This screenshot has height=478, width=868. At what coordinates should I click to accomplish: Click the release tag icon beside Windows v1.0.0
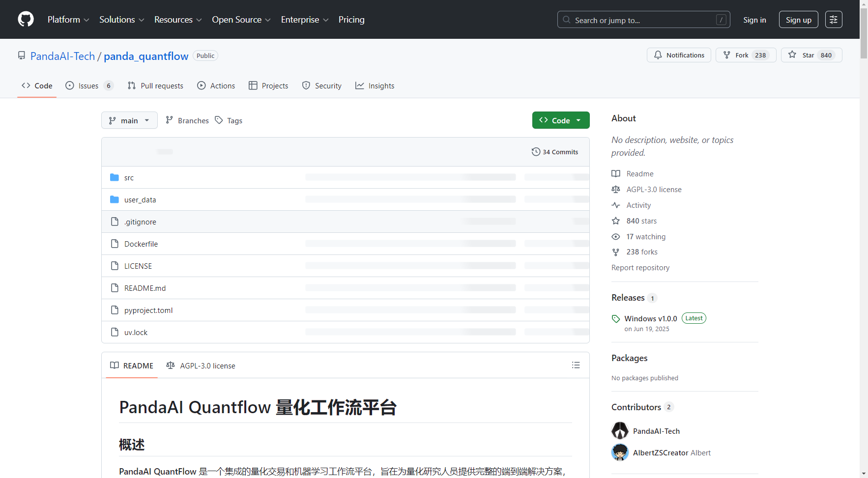tap(616, 319)
